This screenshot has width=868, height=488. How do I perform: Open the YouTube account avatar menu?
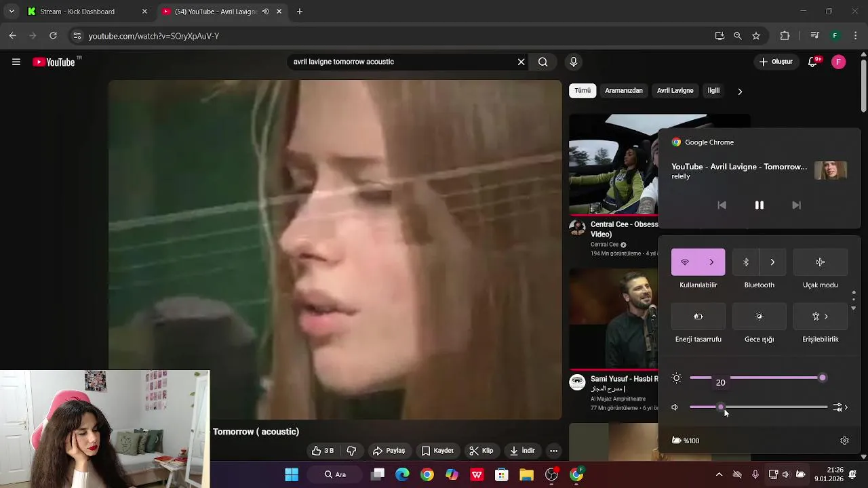click(839, 62)
